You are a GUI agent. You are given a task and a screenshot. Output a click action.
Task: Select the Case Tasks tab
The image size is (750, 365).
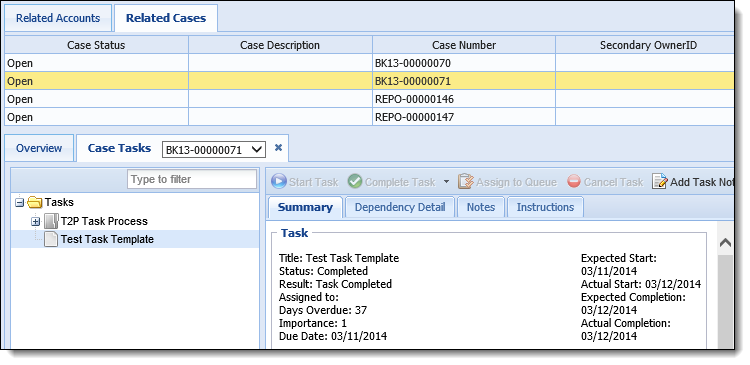120,148
